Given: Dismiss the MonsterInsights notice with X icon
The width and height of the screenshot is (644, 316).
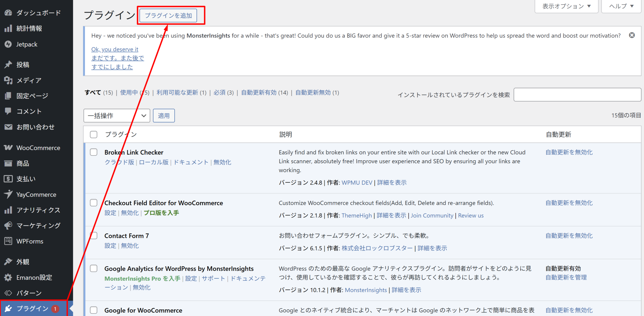Looking at the screenshot, I should click(632, 35).
